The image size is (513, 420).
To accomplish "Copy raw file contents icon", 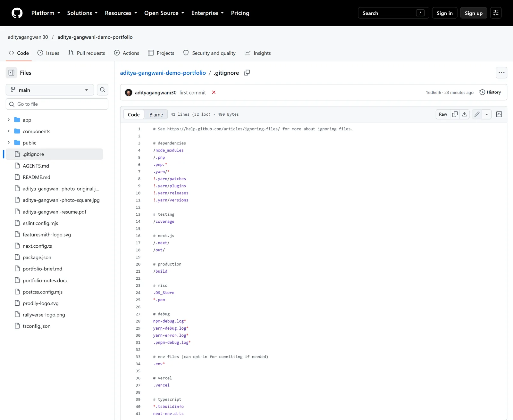I will click(455, 114).
